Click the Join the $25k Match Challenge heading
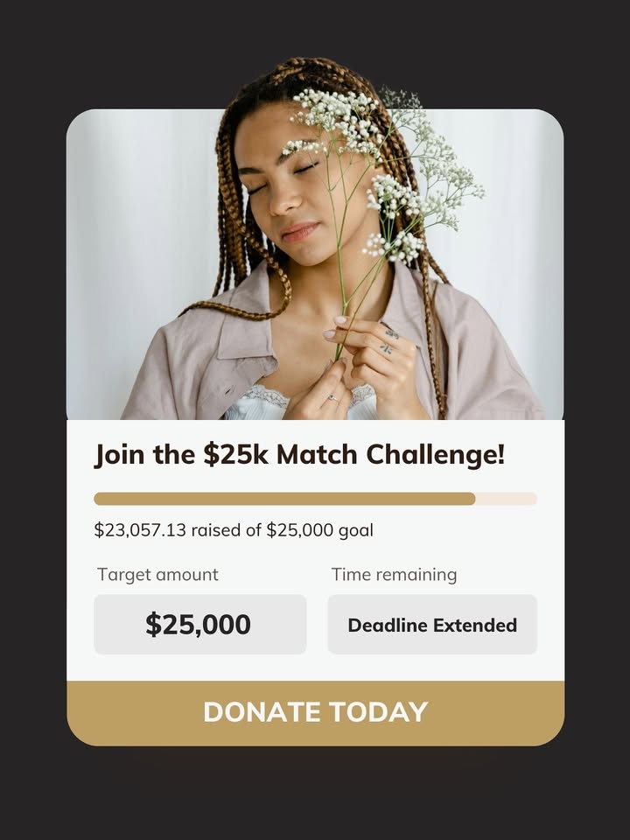This screenshot has width=630, height=840. 299,455
